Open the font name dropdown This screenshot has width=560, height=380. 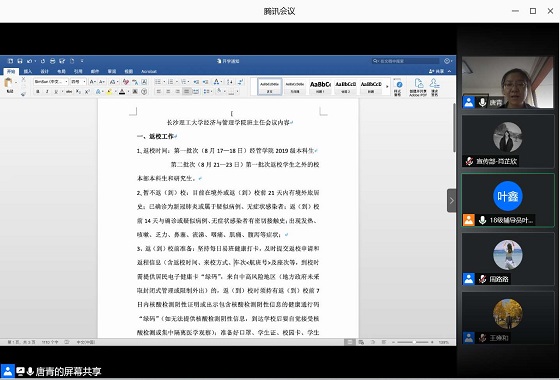coord(51,82)
